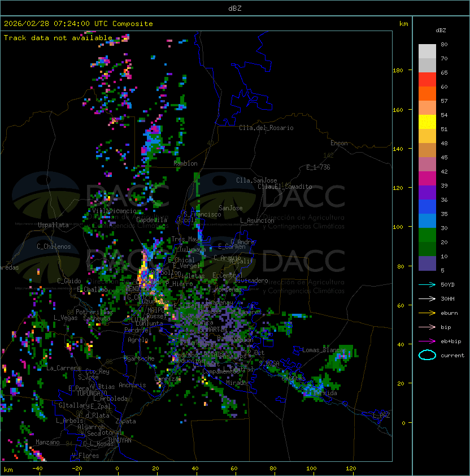Click the 'current' legend label
Viewport: 470px width, 476px height.
pyautogui.click(x=452, y=356)
